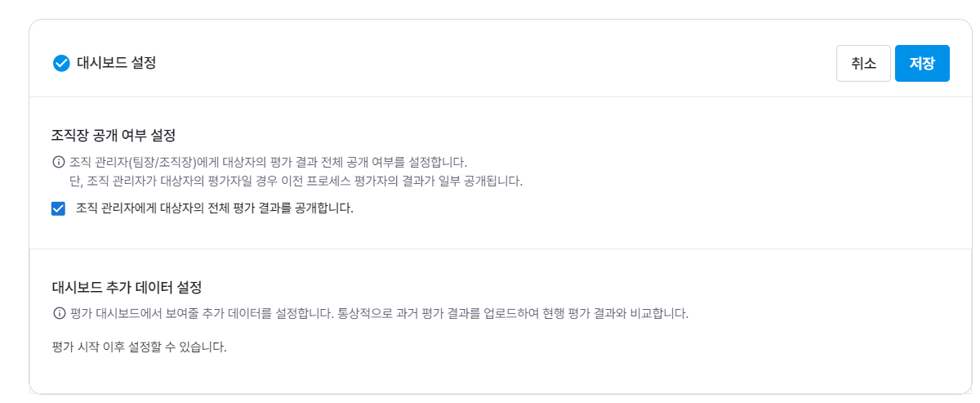Viewport: 980px width, 403px height.
Task: Click the blue checkmark icon beside 대시보드 설정
Action: pos(61,64)
